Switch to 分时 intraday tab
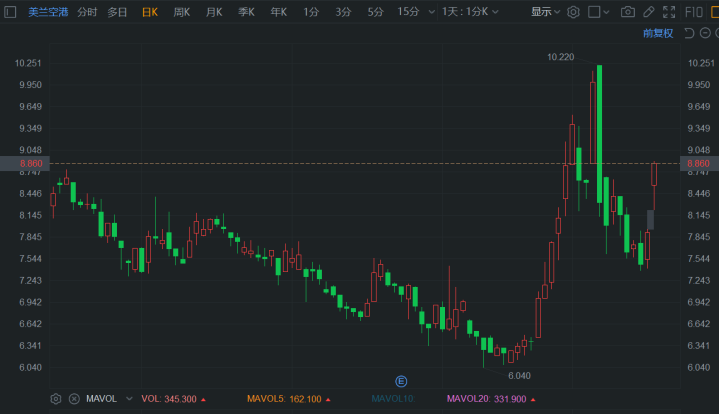The width and height of the screenshot is (719, 414). [x=87, y=12]
